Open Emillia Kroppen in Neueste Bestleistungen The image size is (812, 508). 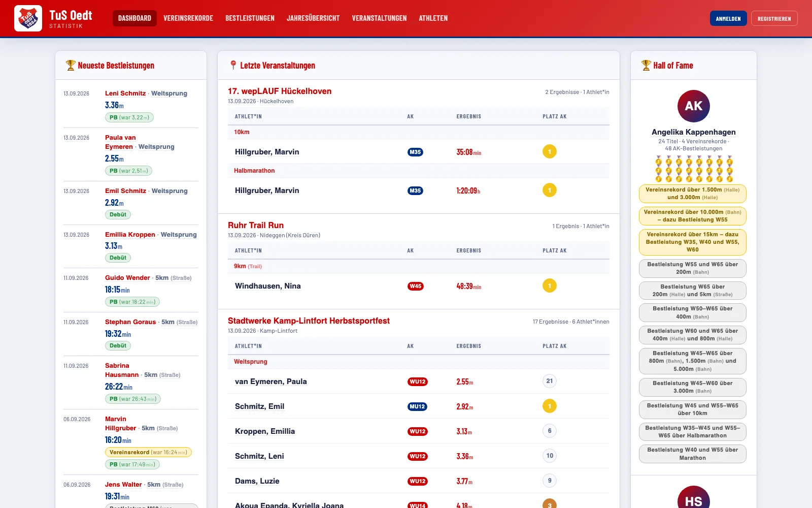click(x=130, y=235)
